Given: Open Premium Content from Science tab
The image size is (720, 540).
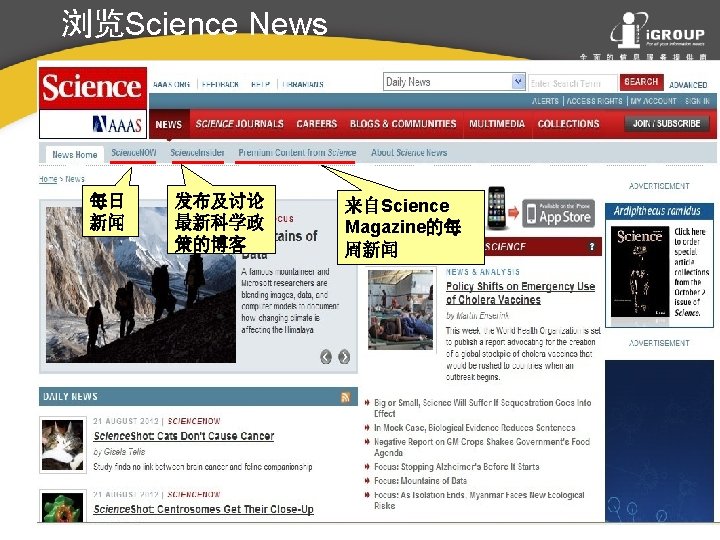Looking at the screenshot, I should 297,153.
